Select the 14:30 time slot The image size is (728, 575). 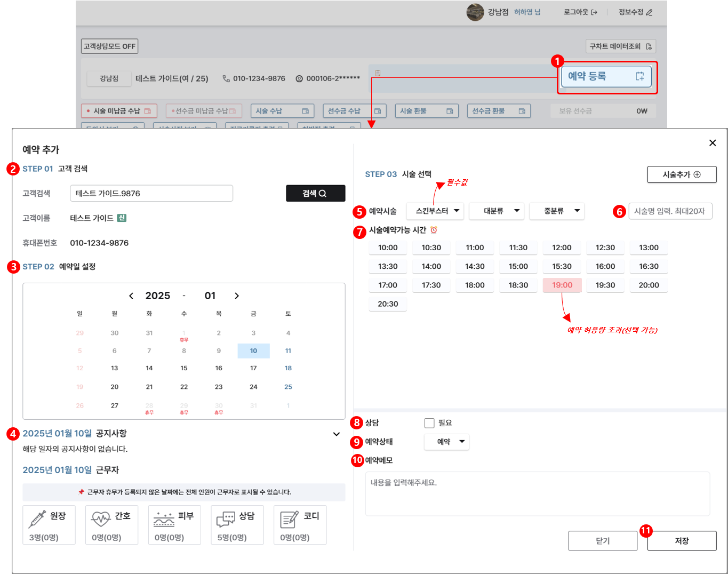[475, 266]
